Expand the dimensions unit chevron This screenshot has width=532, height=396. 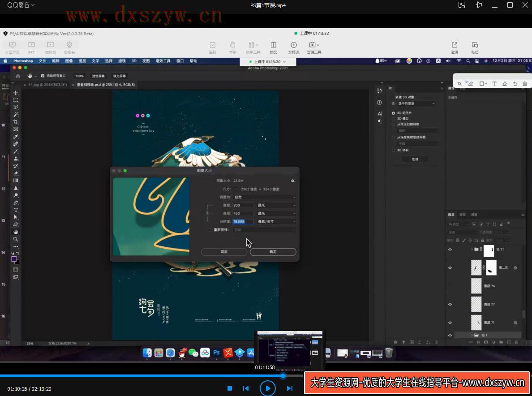(x=236, y=189)
